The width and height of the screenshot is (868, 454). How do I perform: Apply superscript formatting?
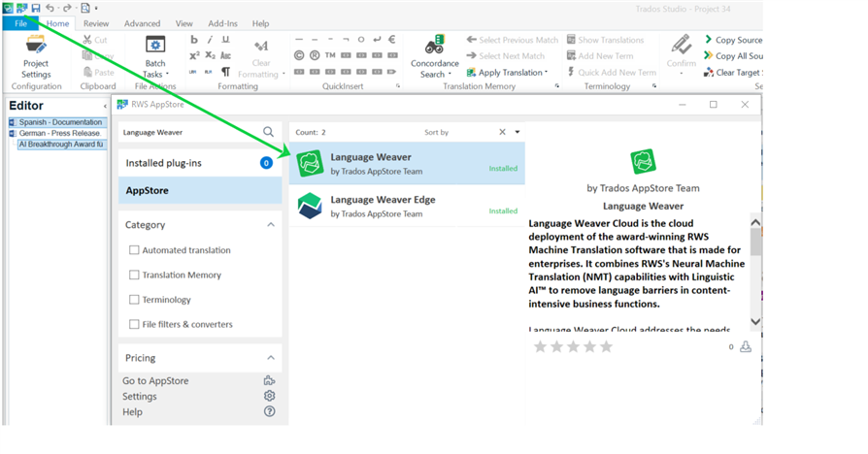194,55
